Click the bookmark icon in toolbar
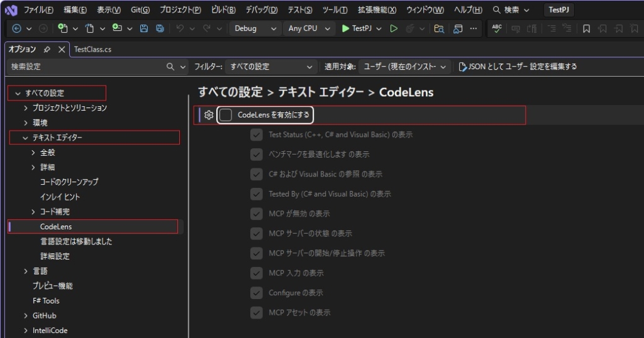The height and width of the screenshot is (338, 644). [586, 28]
